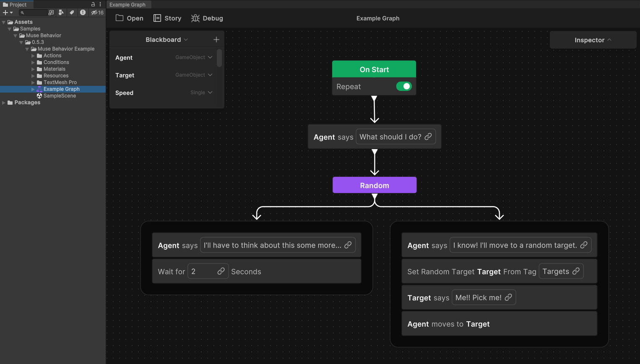Open the Agent GameObject type dropdown
This screenshot has width=640, height=364.
coord(194,57)
